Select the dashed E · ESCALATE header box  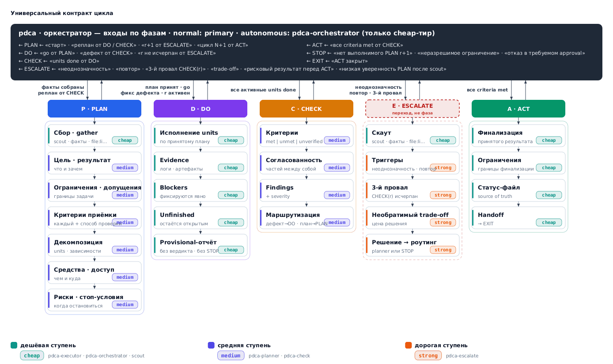[x=412, y=109]
